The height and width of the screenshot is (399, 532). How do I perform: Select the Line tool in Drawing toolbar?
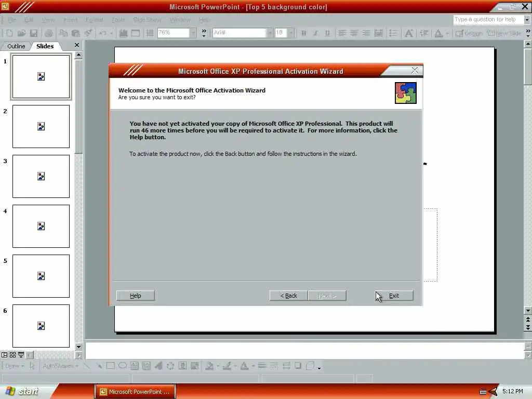pyautogui.click(x=87, y=366)
